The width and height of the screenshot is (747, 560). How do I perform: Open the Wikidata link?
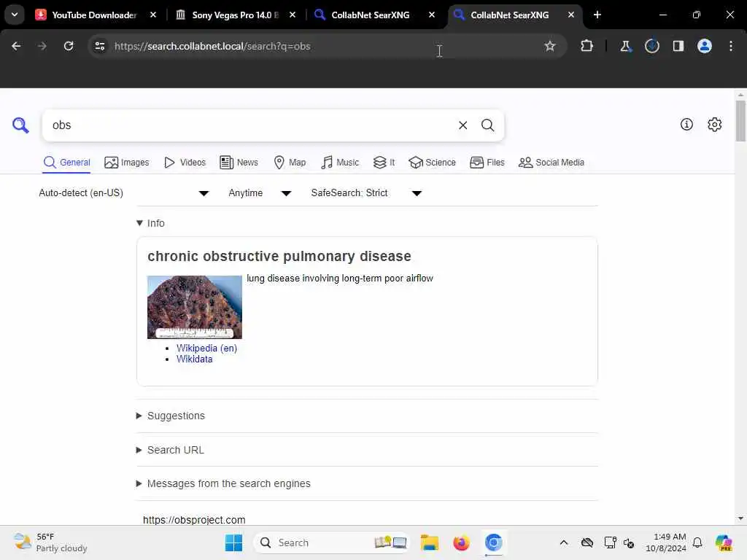(194, 359)
